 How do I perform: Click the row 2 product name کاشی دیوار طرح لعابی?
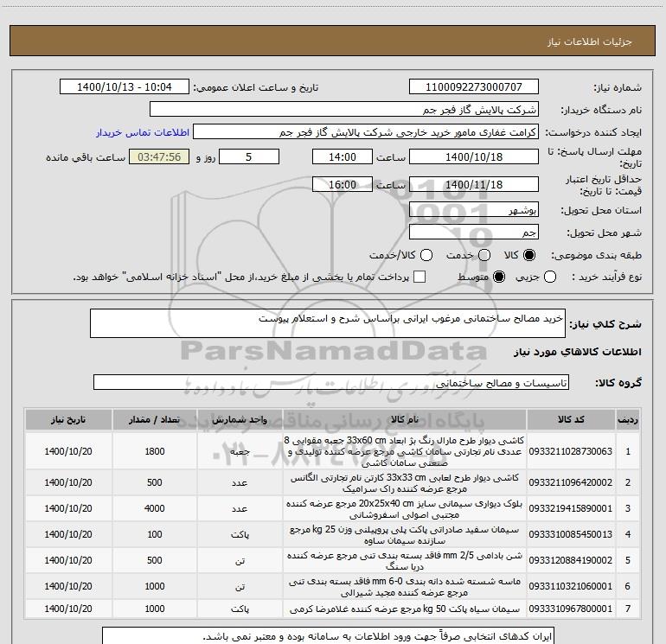tap(405, 483)
